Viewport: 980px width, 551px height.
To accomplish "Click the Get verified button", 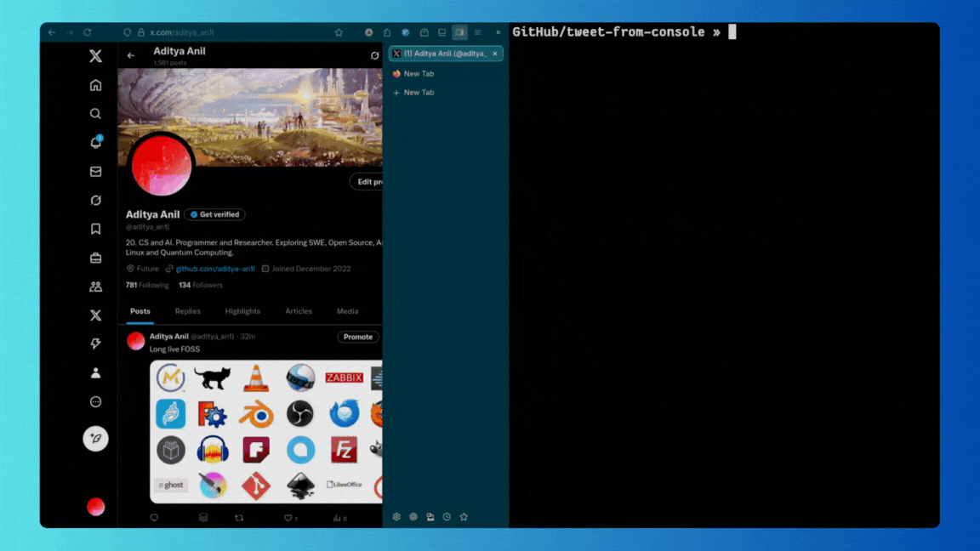I will click(215, 214).
